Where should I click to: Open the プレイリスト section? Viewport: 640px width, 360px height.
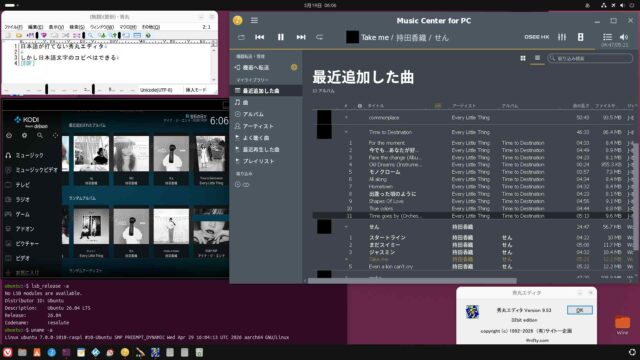(x=266, y=161)
